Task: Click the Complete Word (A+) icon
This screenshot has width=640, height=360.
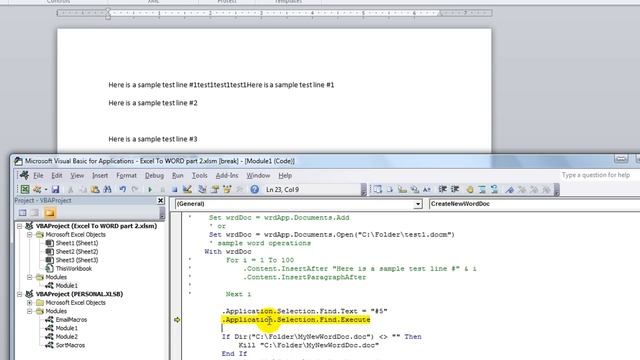Action: pos(427,189)
